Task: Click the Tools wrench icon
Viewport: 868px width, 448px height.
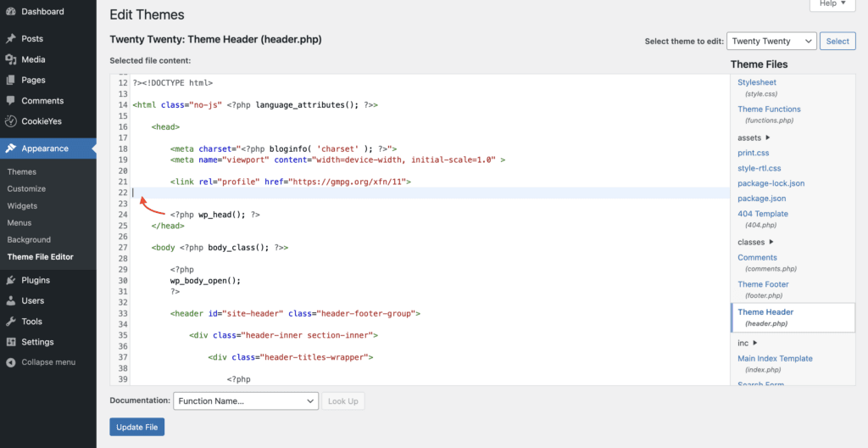Action: (10, 321)
